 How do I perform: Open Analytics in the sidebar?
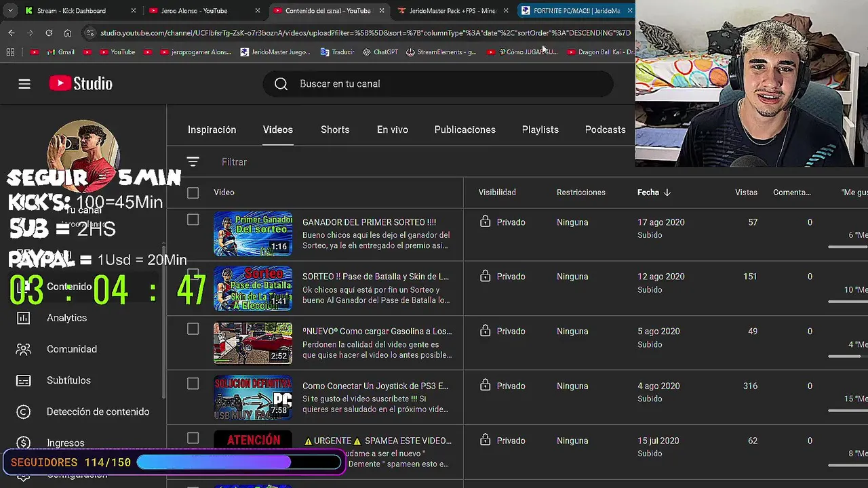click(66, 318)
